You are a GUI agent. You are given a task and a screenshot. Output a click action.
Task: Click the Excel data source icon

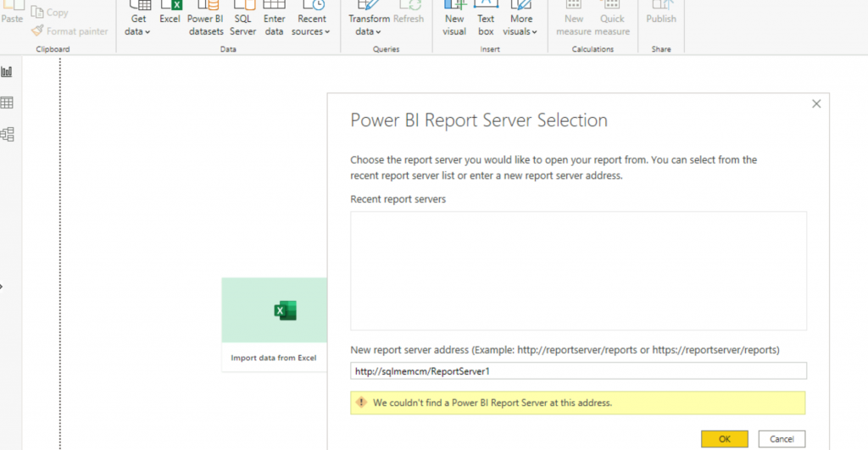[170, 14]
